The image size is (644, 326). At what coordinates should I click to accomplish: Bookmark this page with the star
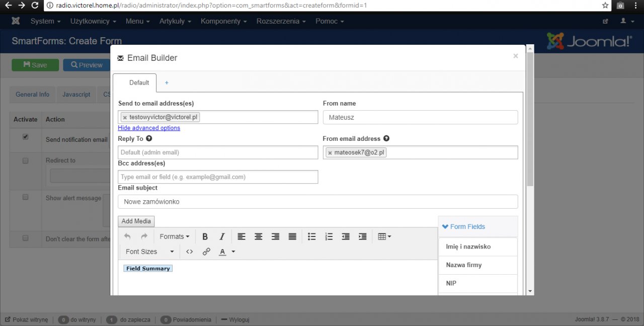(x=605, y=5)
